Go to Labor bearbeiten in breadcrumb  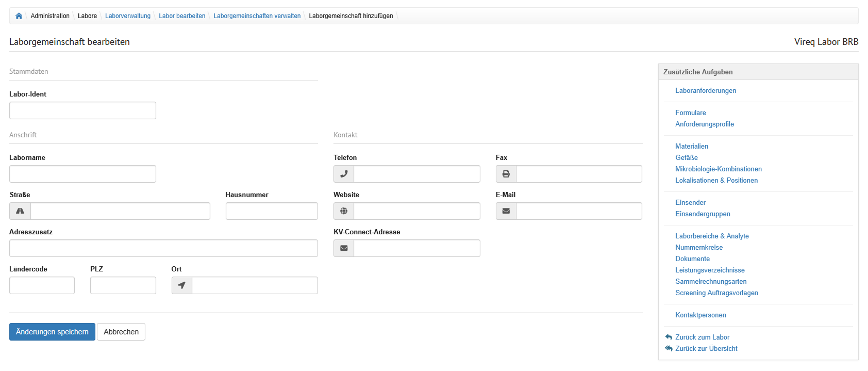click(182, 16)
